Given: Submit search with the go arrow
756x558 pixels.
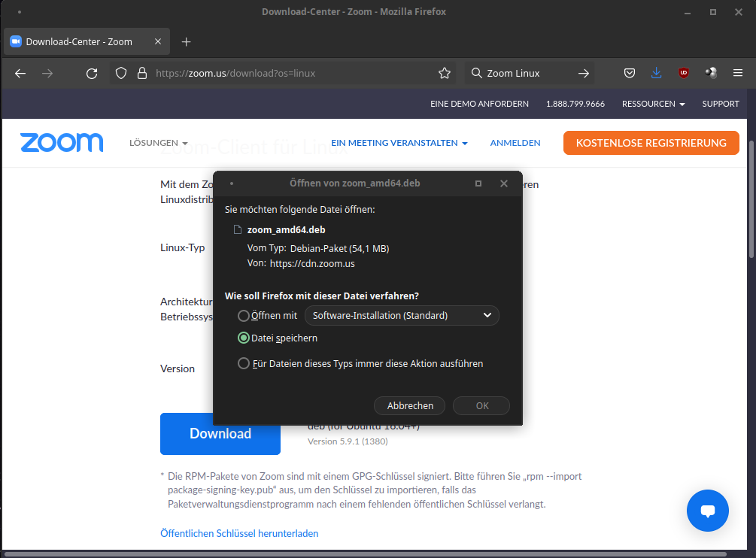Looking at the screenshot, I should click(x=584, y=73).
